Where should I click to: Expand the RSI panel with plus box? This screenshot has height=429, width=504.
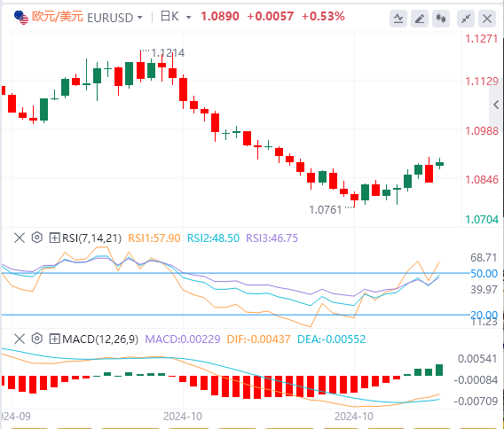pyautogui.click(x=54, y=238)
